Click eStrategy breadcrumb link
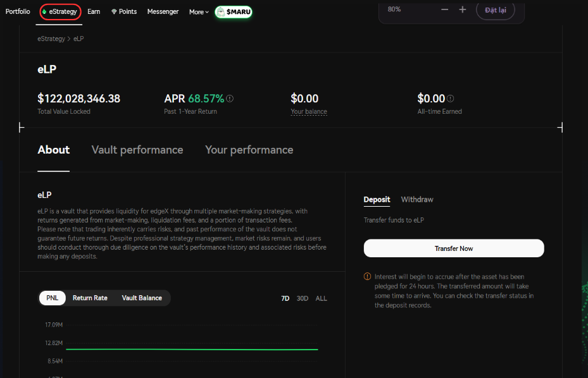This screenshot has height=378, width=588. coord(51,39)
